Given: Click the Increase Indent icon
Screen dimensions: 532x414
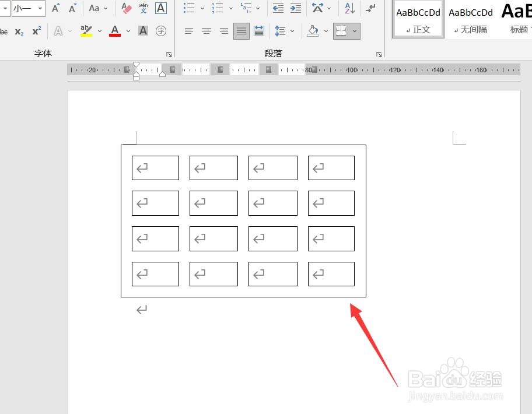Looking at the screenshot, I should tap(296, 8).
